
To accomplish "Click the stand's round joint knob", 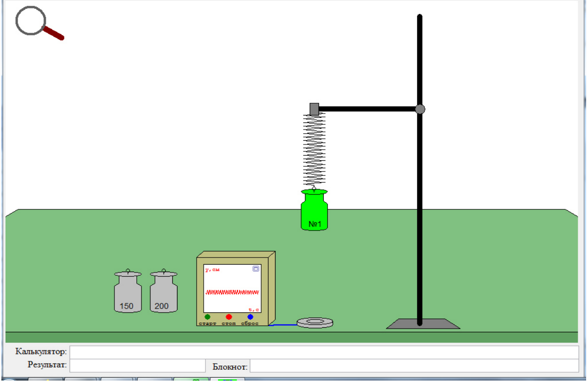I will pyautogui.click(x=420, y=109).
